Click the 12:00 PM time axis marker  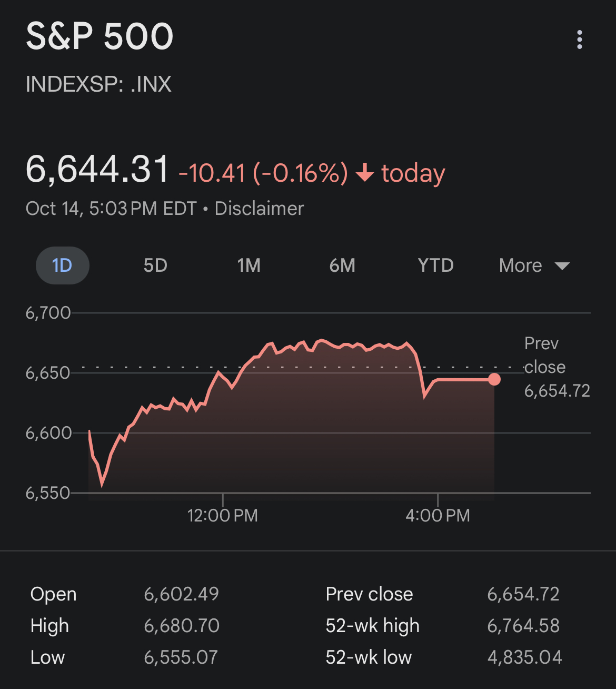223,515
